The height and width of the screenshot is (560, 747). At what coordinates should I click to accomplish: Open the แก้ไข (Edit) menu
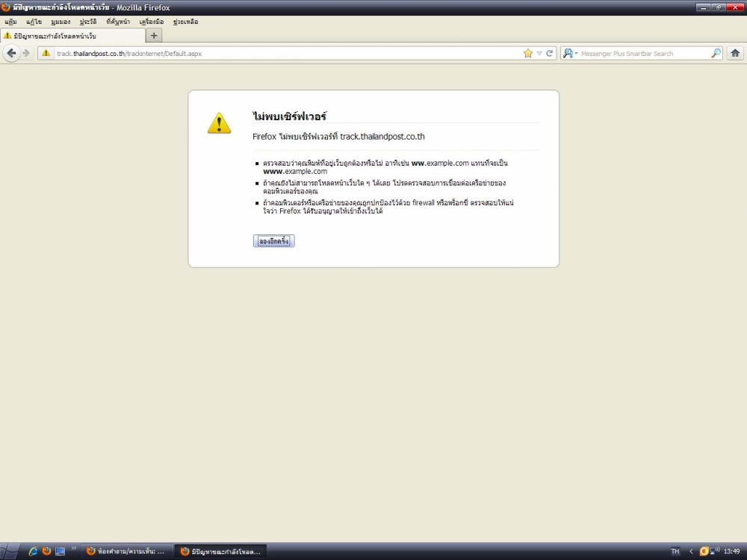34,22
